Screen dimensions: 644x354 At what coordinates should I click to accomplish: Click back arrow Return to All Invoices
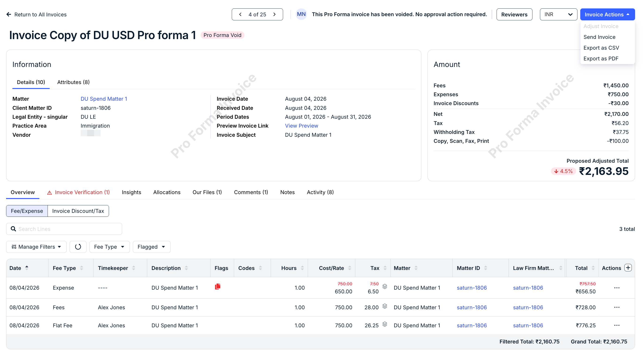37,15
